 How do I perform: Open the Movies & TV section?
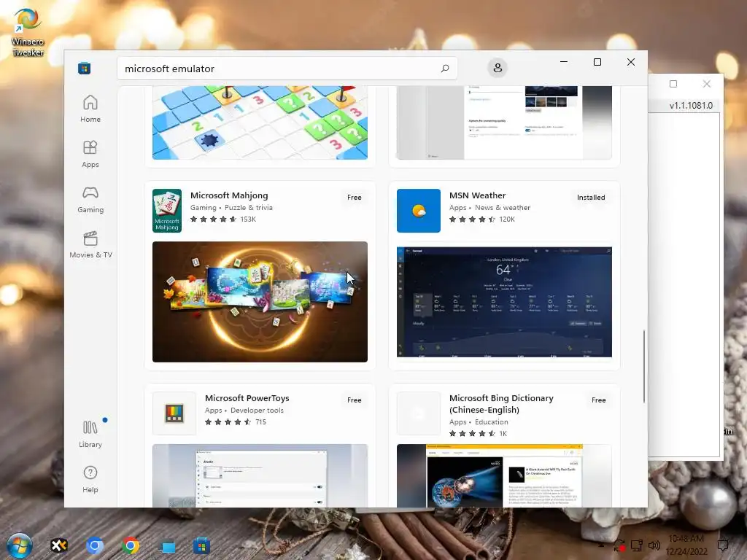coord(90,245)
